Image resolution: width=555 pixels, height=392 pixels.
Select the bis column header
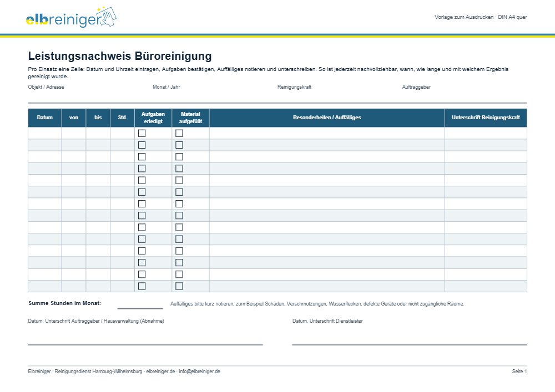click(x=98, y=118)
